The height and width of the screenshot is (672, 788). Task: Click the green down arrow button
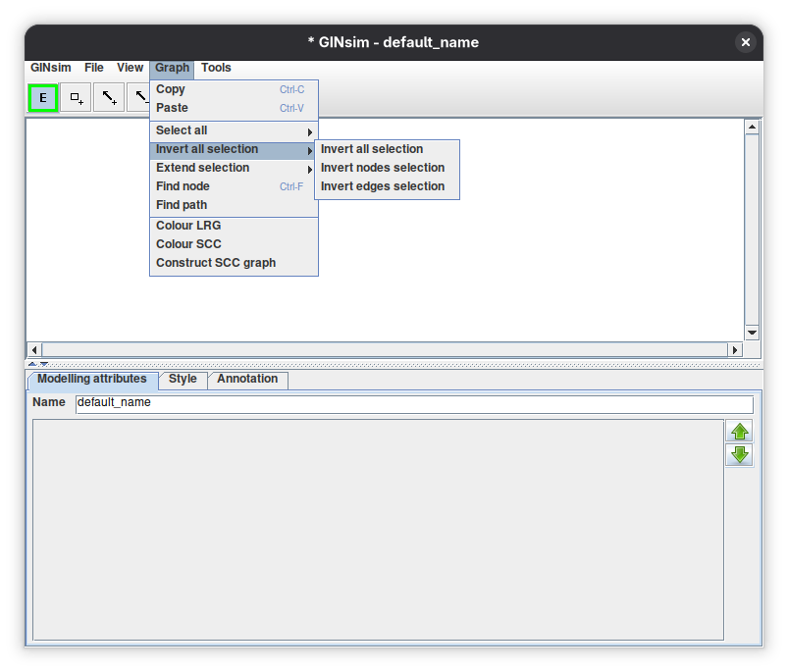click(x=739, y=454)
